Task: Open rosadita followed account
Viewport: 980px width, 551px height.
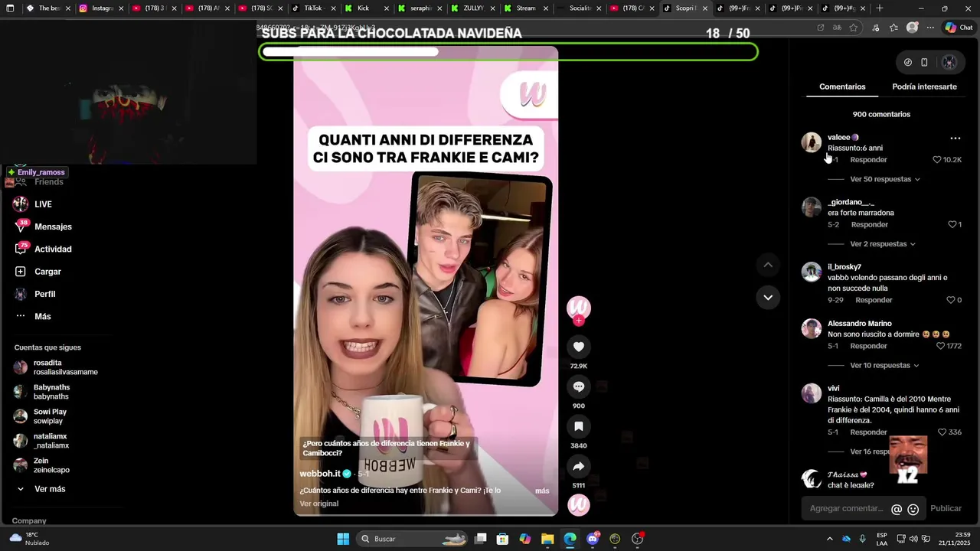Action: coord(56,367)
